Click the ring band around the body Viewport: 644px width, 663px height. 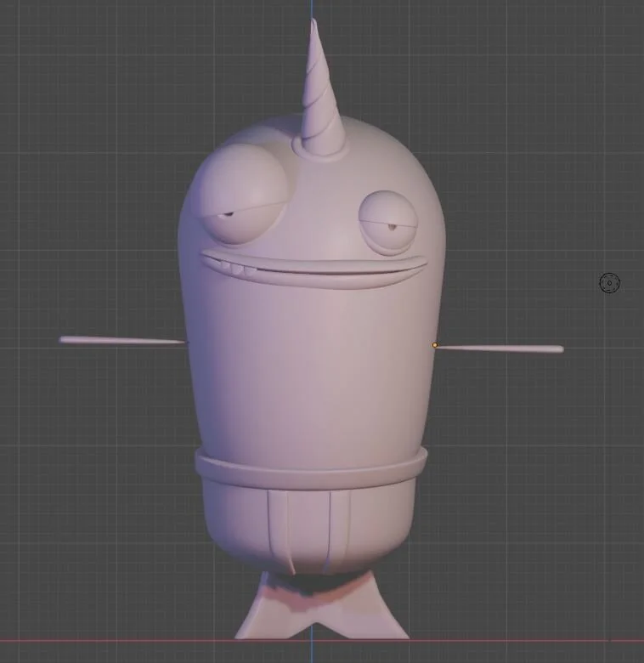(x=311, y=469)
